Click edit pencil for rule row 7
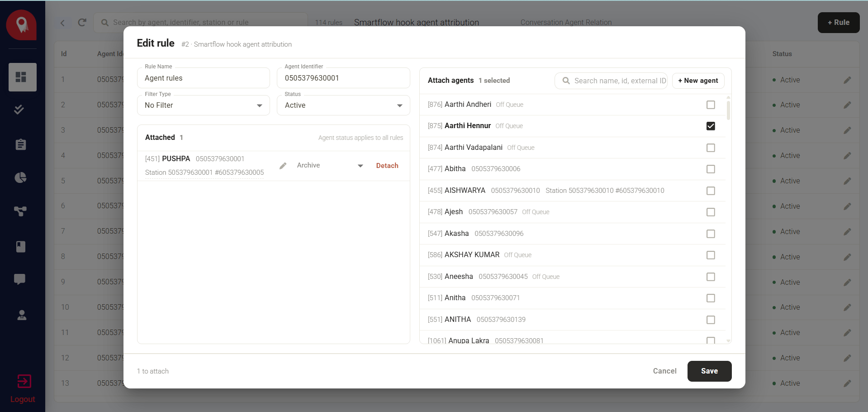The image size is (868, 412). tap(847, 232)
